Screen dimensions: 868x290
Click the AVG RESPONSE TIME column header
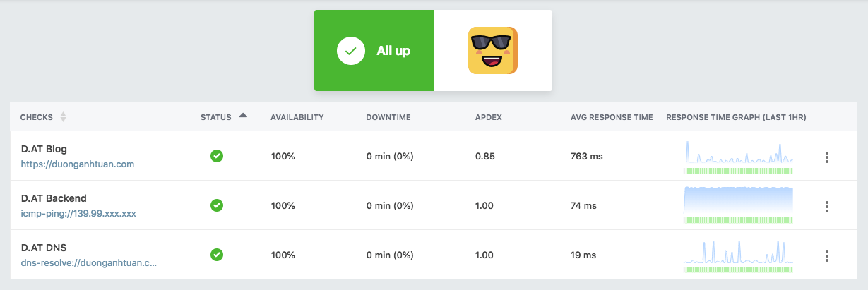612,117
